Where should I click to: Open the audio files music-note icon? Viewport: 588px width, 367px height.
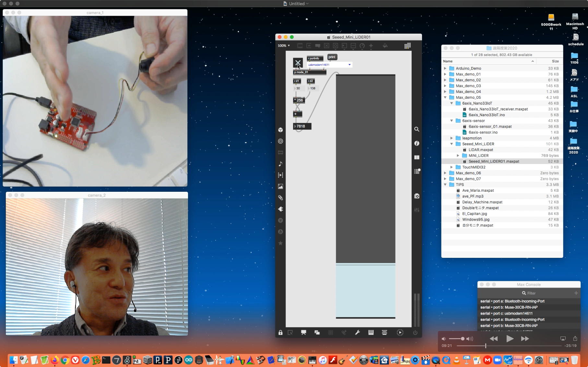tap(280, 164)
